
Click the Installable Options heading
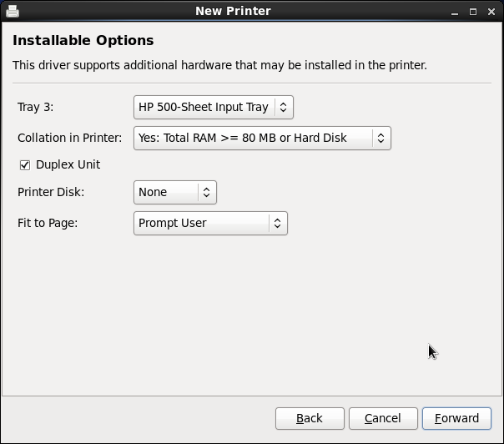83,40
